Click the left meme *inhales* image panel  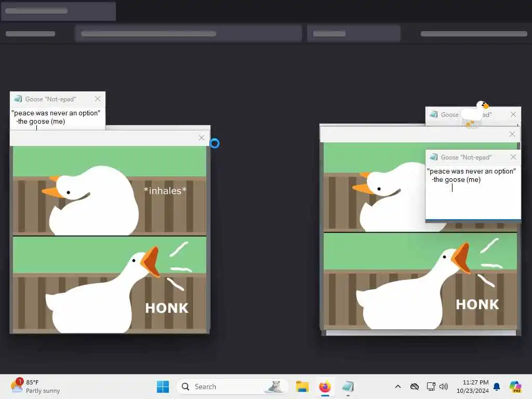tap(110, 191)
